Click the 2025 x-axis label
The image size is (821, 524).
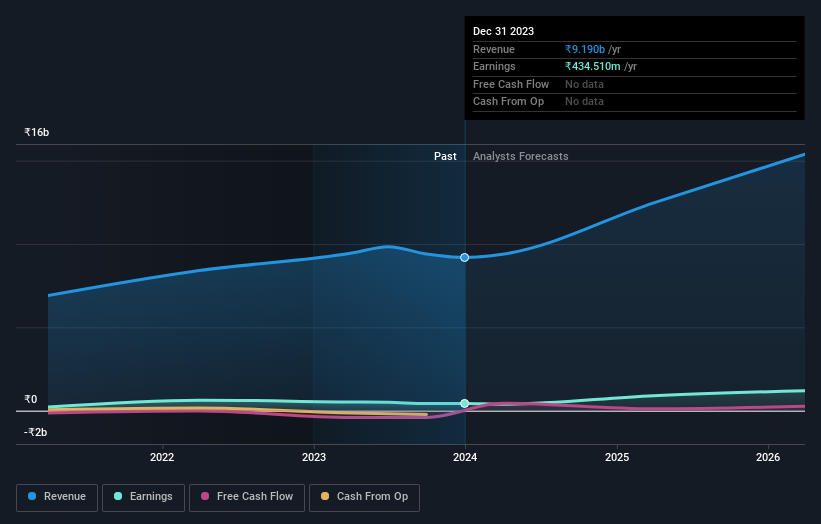coord(617,457)
